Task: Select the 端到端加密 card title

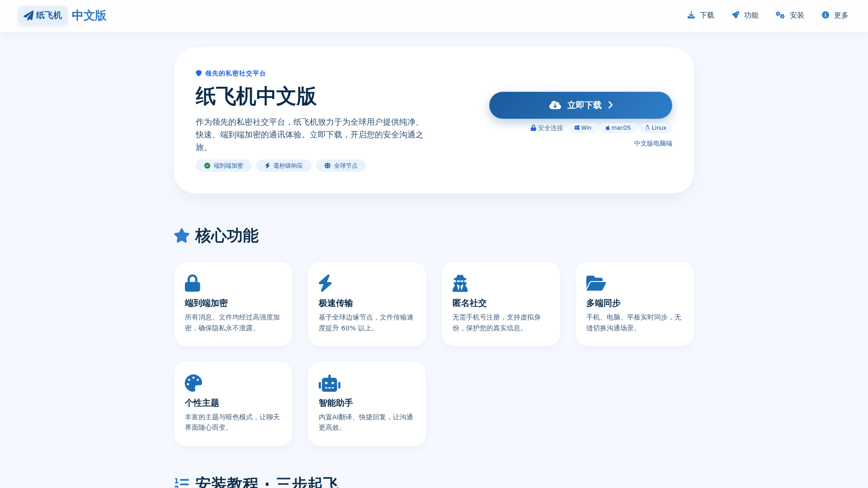Action: tap(206, 303)
